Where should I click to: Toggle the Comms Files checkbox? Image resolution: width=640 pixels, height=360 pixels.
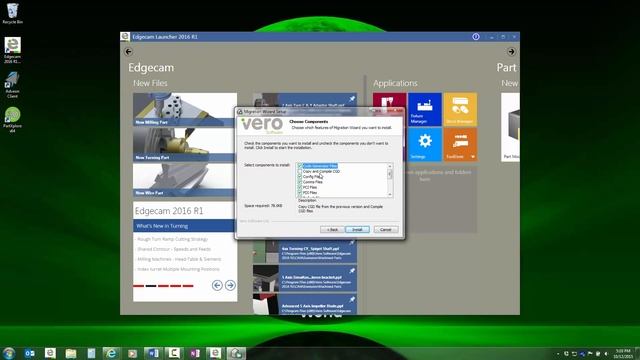coord(300,182)
